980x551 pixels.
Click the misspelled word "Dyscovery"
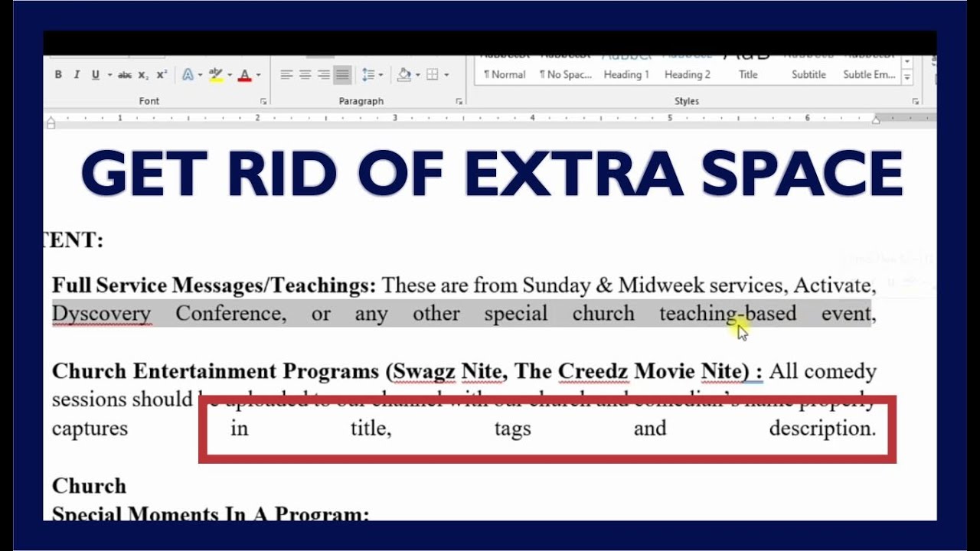tap(101, 314)
